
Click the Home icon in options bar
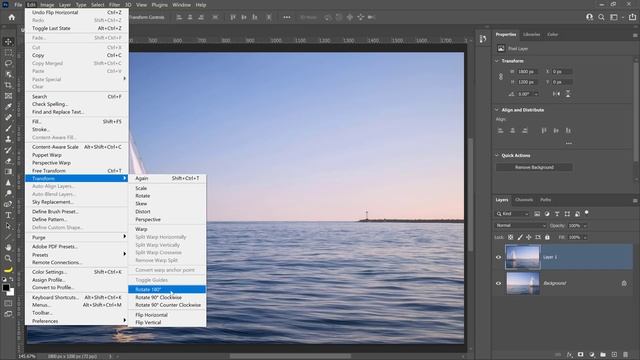11,17
